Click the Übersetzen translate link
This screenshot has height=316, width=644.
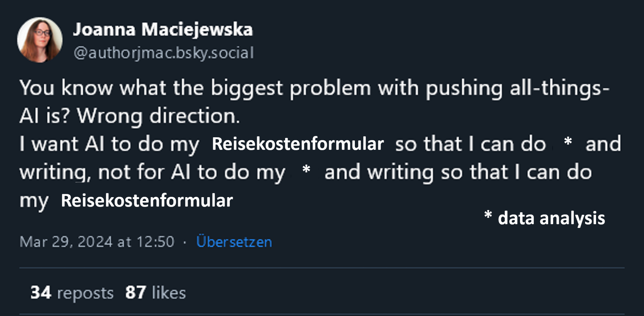pos(234,242)
